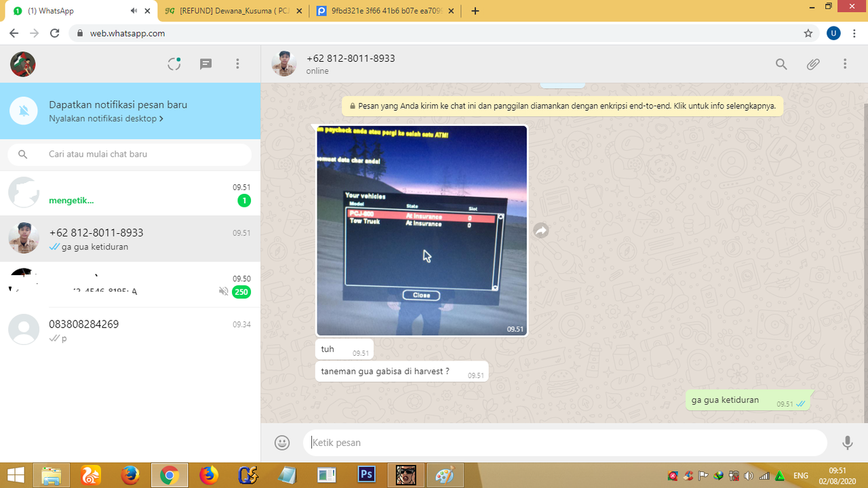Click the message 'taneman gua gabisa di harvest ?'

coord(402,371)
